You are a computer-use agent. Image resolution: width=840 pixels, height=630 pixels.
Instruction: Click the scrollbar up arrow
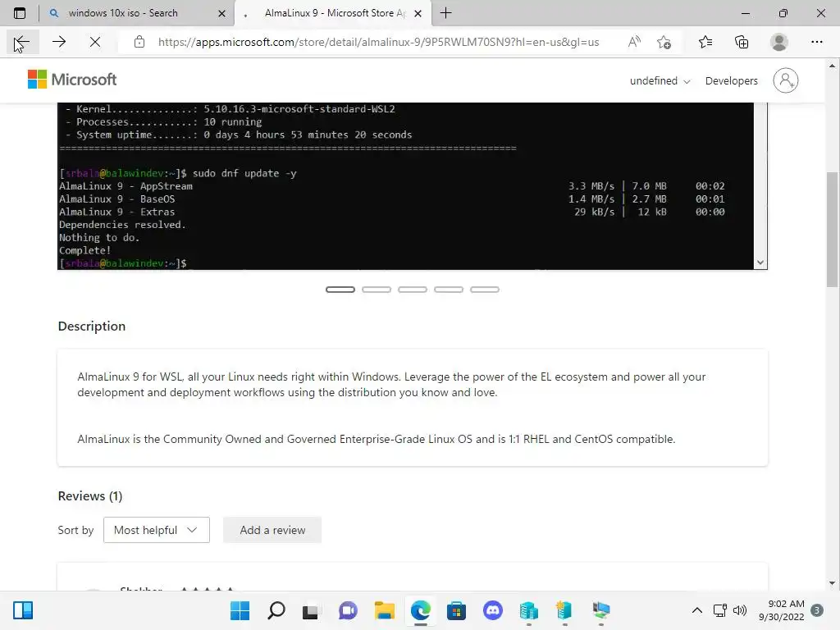pos(832,66)
